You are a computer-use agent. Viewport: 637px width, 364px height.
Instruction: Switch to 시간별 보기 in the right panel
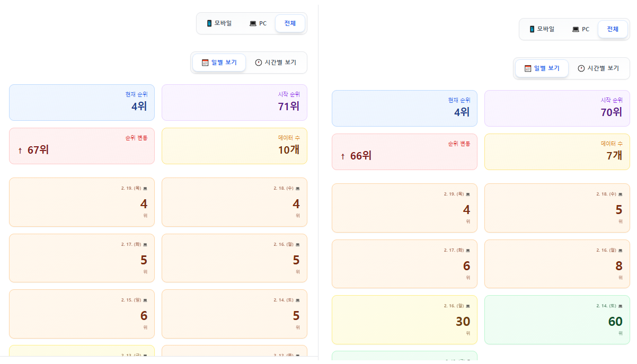coord(598,68)
